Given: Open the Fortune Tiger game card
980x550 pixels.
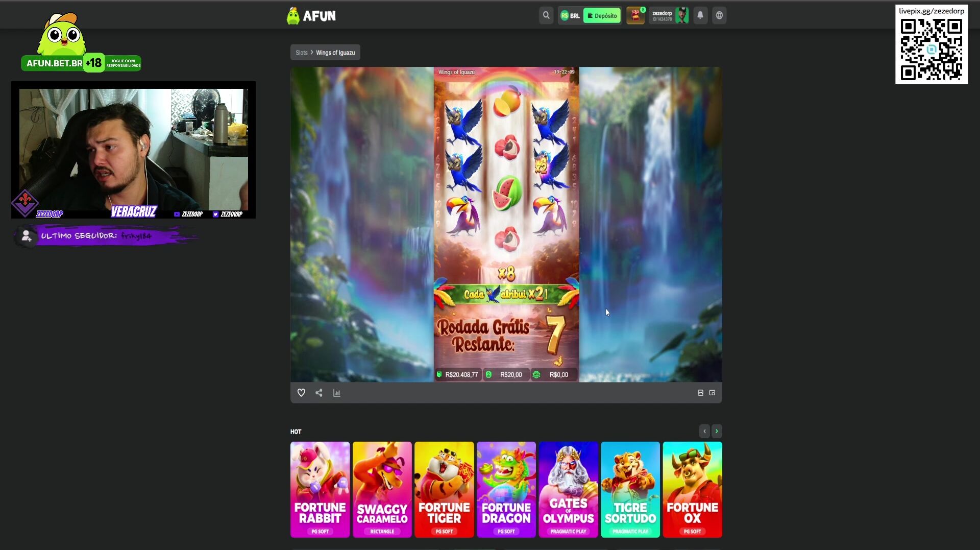Looking at the screenshot, I should [444, 489].
